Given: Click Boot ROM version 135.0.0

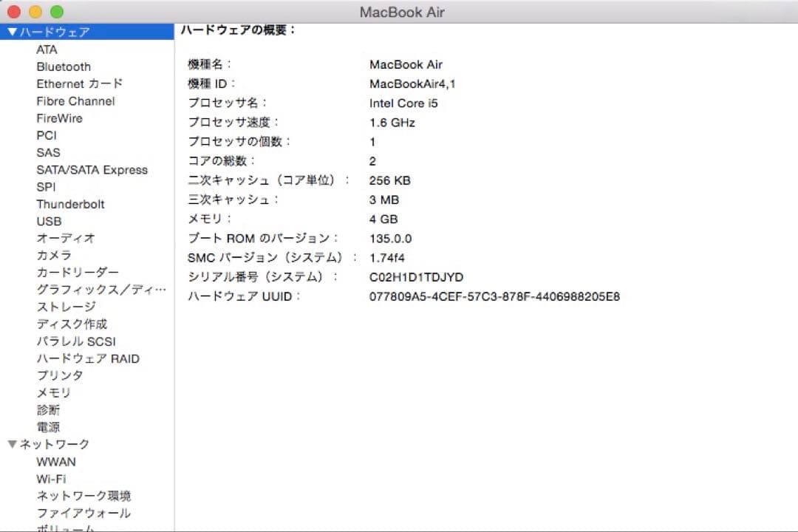Looking at the screenshot, I should coord(390,239).
